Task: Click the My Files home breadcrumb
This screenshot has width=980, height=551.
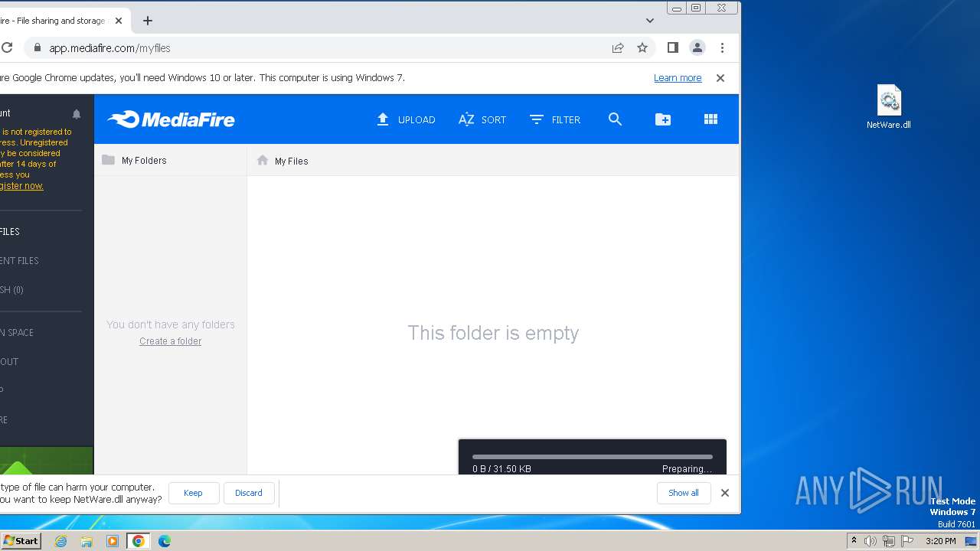Action: 283,161
